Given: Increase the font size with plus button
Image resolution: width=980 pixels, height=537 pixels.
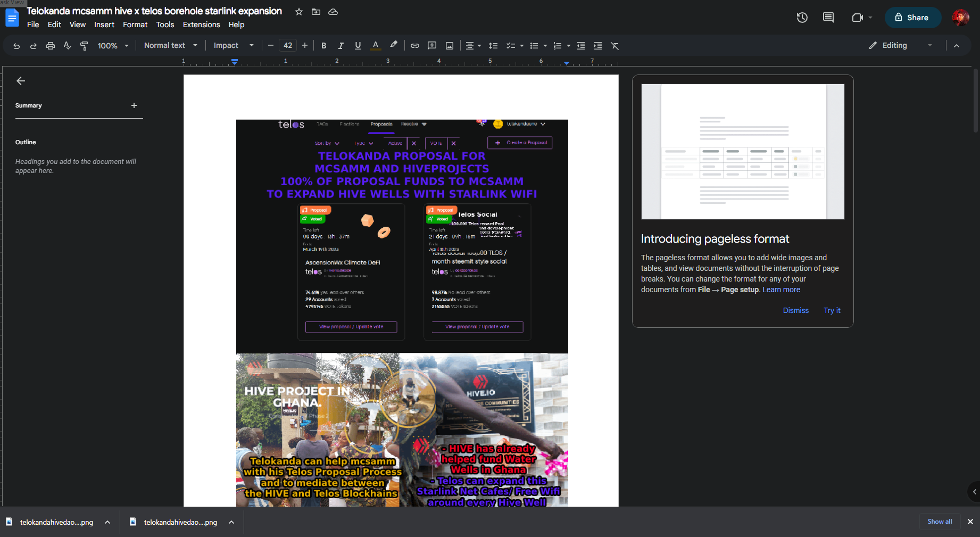Looking at the screenshot, I should 305,46.
